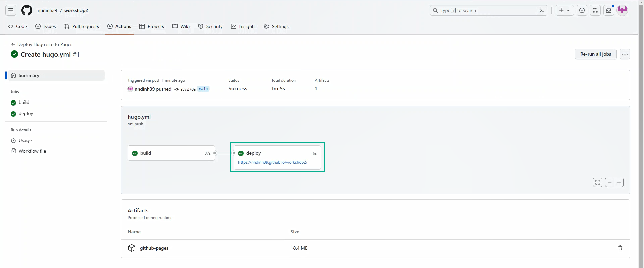
Task: Download the github-pages artifact
Action: [x=154, y=248]
